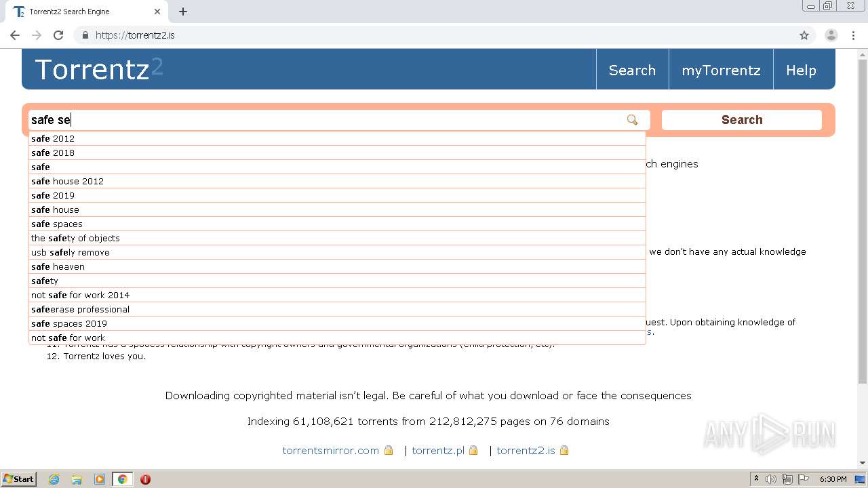This screenshot has height=488, width=868.
Task: Click lock icon beside torrentz2.is link
Action: pyautogui.click(x=564, y=450)
